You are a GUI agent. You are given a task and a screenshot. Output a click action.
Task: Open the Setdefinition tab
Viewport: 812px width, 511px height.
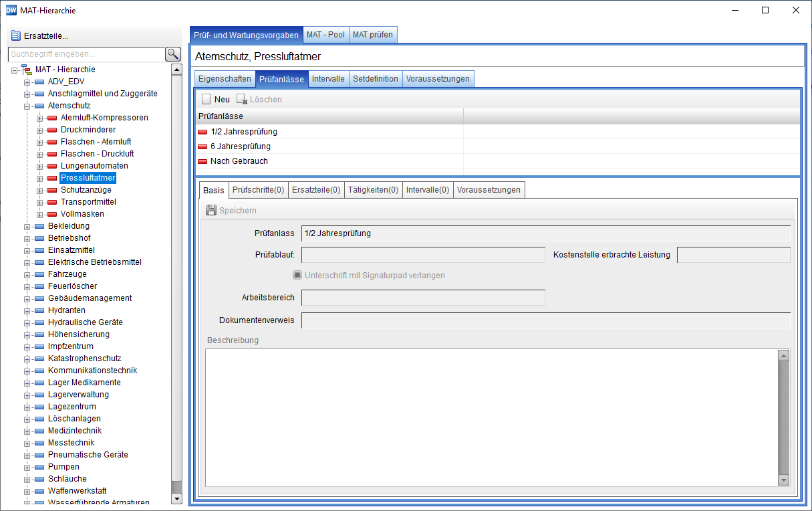[x=375, y=79]
